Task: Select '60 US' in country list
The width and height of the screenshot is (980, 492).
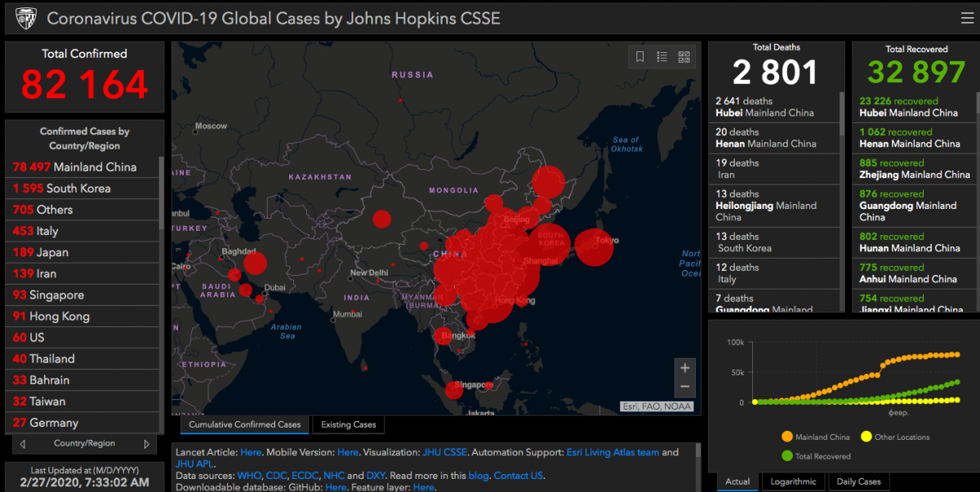Action: 82,337
